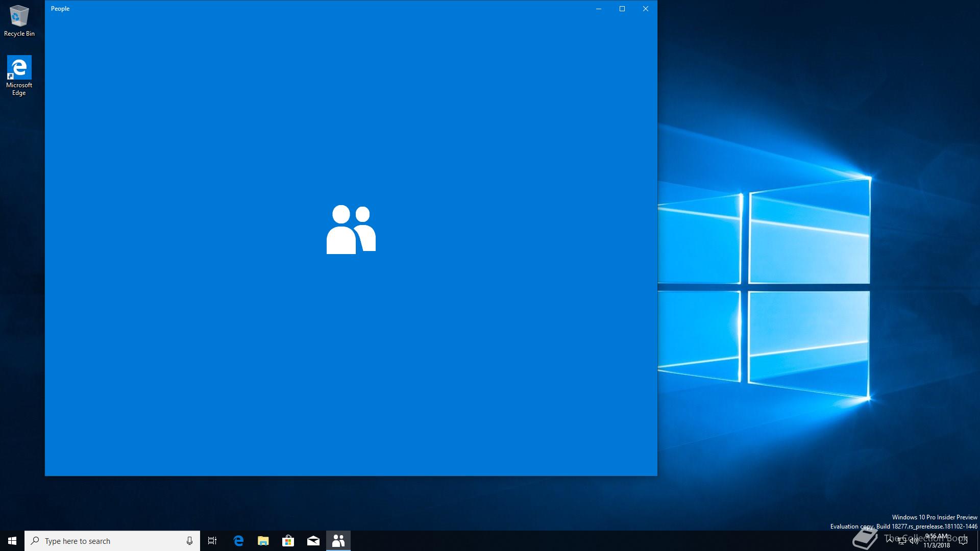Screen dimensions: 980x551
Task: Click the network status tray icon
Action: pos(902,541)
